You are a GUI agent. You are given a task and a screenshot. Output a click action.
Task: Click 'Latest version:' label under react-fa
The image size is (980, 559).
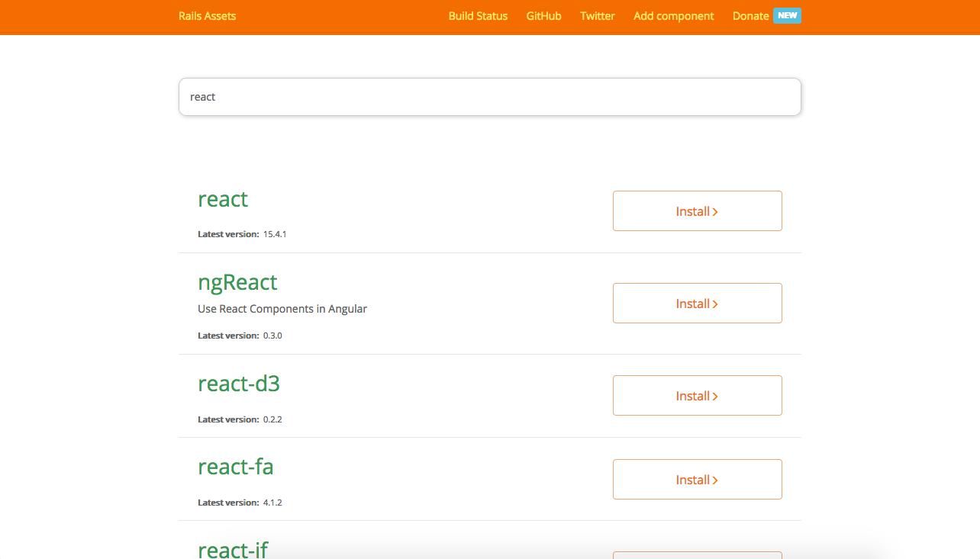(x=228, y=503)
